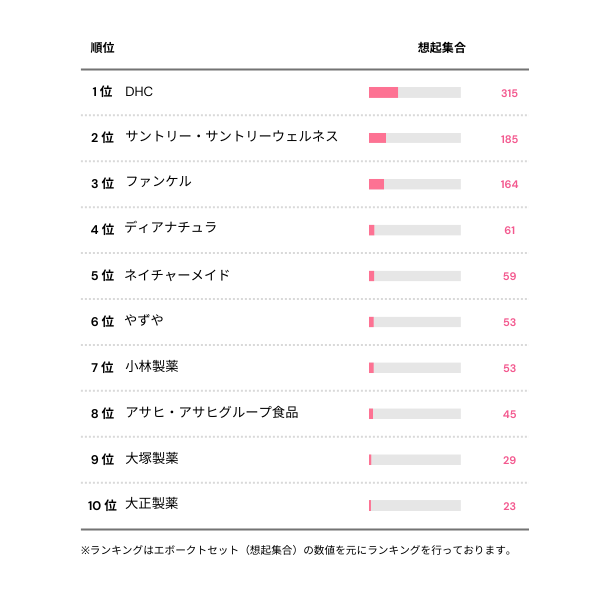
Task: Click the 1位 rank label
Action: pyautogui.click(x=102, y=92)
